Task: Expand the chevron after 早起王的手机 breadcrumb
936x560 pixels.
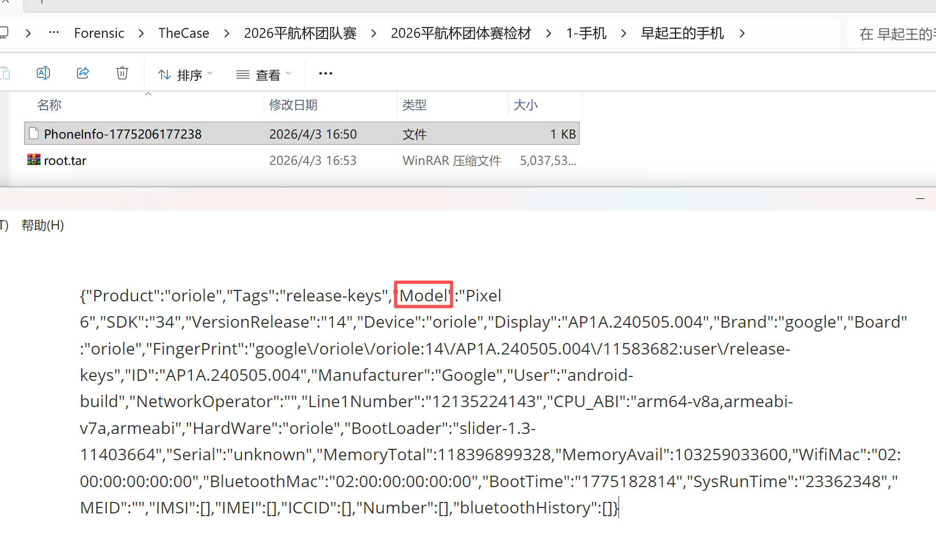Action: 742,33
